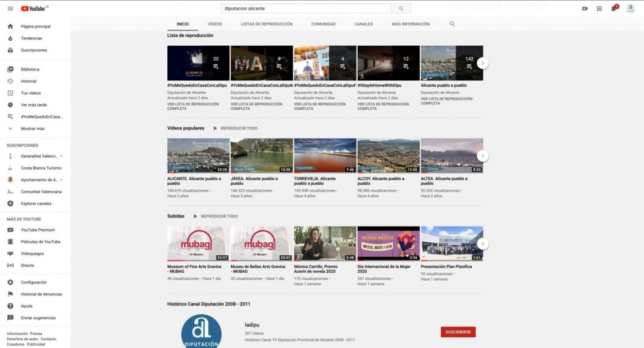Switch to the VÍDEOS tab
The image size is (644, 348).
tap(215, 24)
